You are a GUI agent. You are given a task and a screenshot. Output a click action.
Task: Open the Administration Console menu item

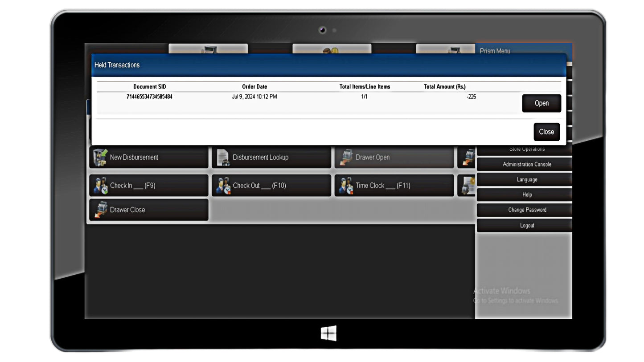click(527, 164)
